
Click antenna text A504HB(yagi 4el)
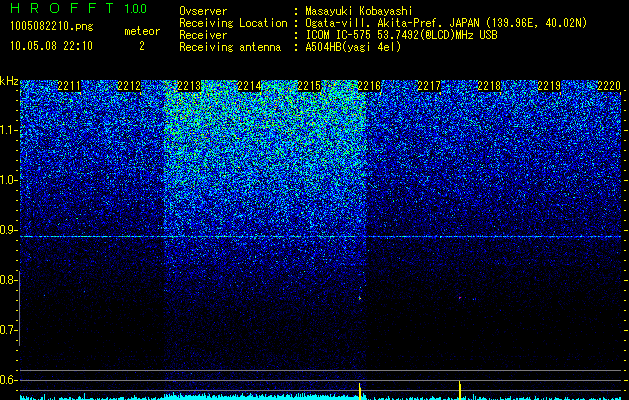(x=353, y=47)
